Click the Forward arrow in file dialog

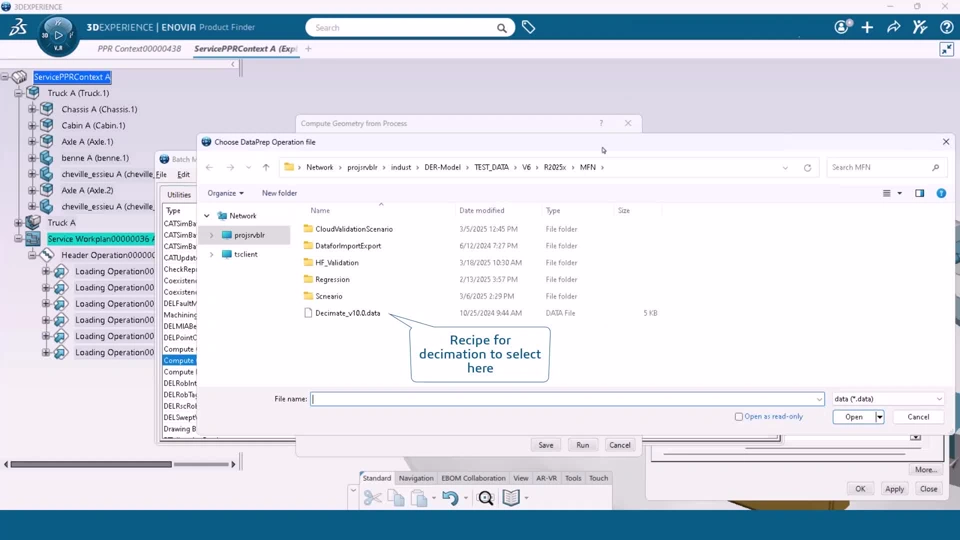click(230, 167)
